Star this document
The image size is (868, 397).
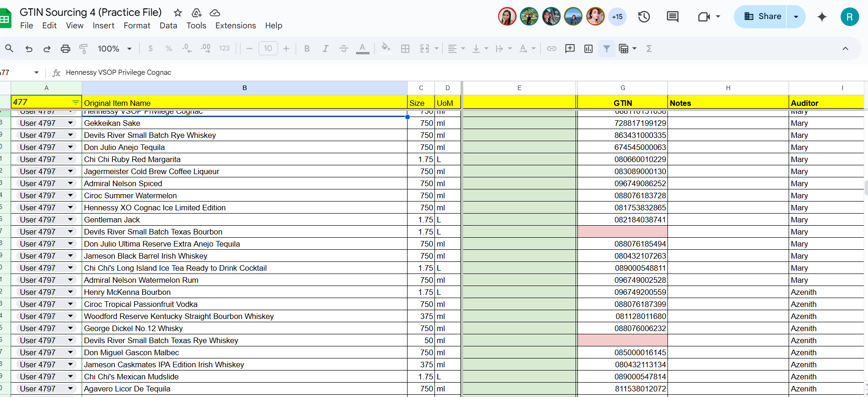178,13
